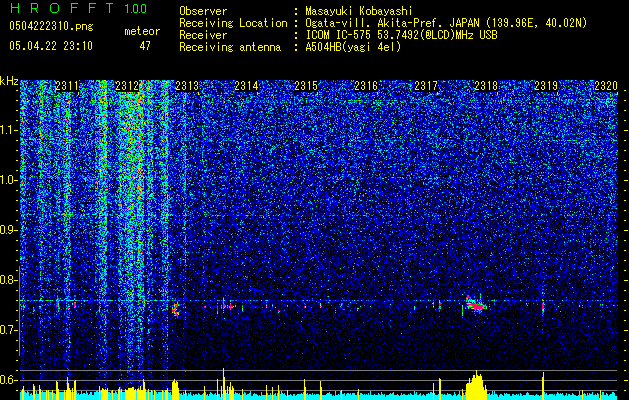Click the 2320 time marker
The height and width of the screenshot is (400, 629).
pyautogui.click(x=606, y=86)
